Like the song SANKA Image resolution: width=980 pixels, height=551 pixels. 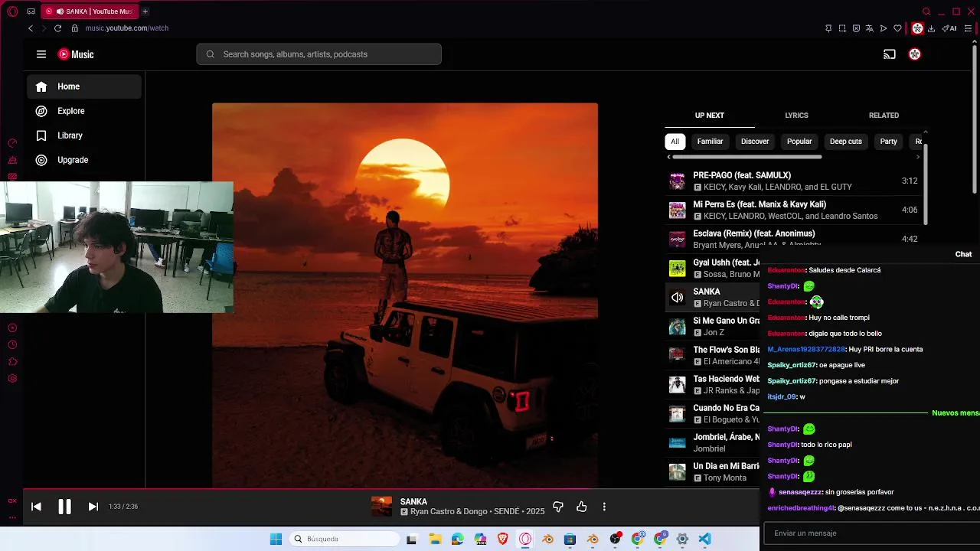[x=582, y=507]
